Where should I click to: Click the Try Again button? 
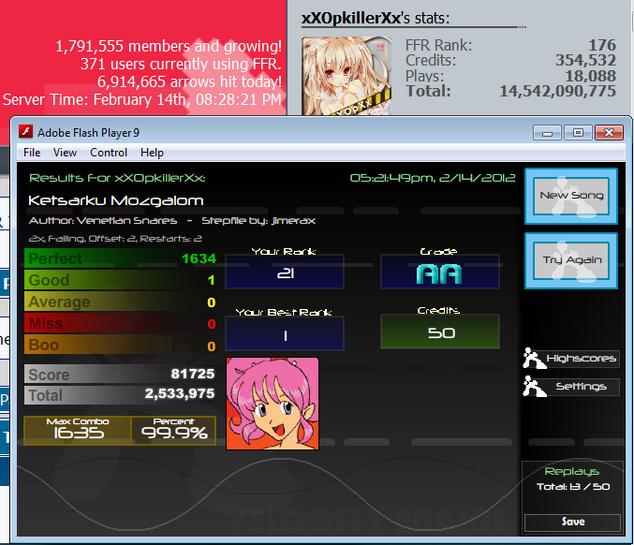pos(571,260)
